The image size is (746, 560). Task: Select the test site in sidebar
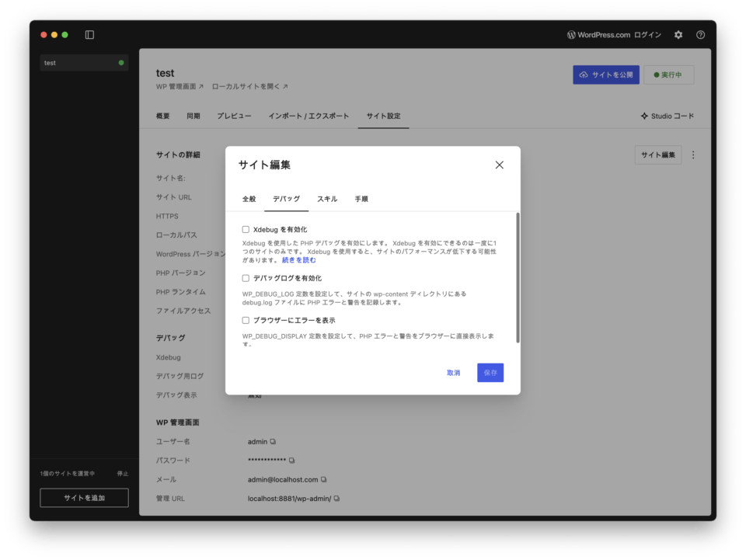point(84,63)
